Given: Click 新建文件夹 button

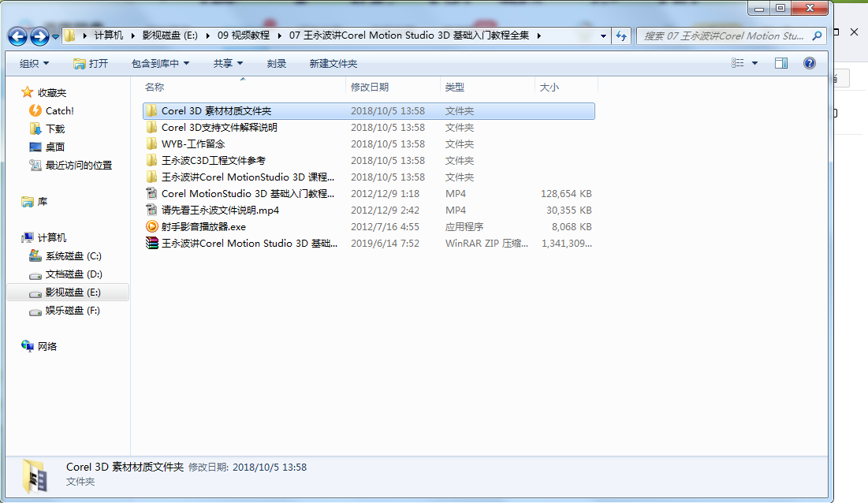Looking at the screenshot, I should coord(333,64).
